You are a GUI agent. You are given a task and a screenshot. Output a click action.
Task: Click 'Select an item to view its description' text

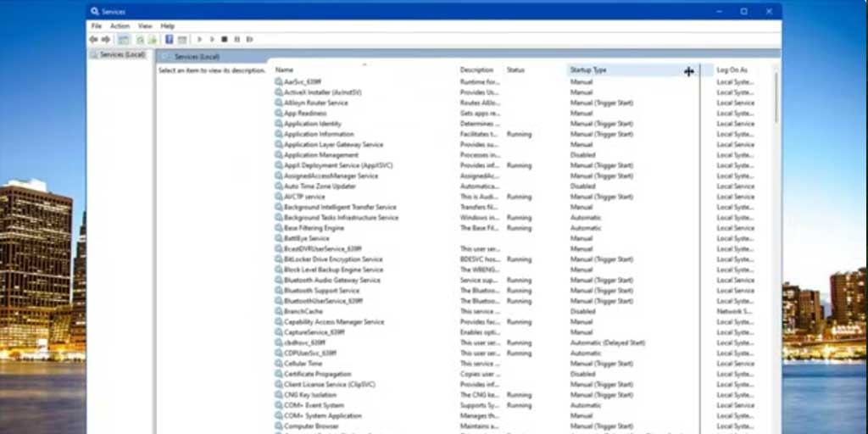(212, 71)
